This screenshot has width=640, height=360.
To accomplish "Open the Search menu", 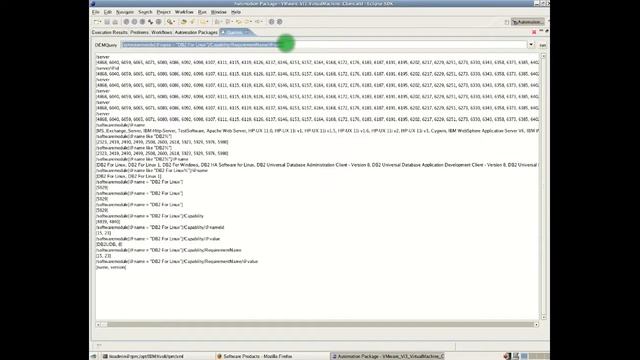I will (x=145, y=12).
